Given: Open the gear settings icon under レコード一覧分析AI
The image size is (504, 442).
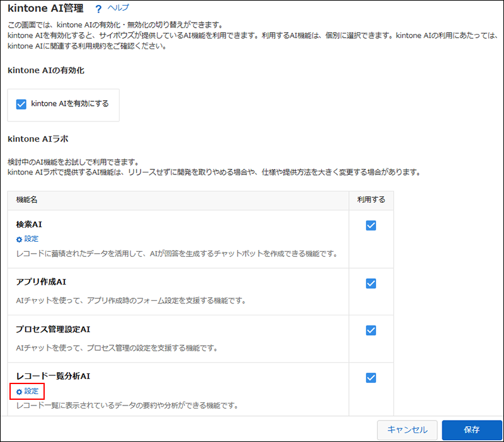Looking at the screenshot, I should 20,391.
